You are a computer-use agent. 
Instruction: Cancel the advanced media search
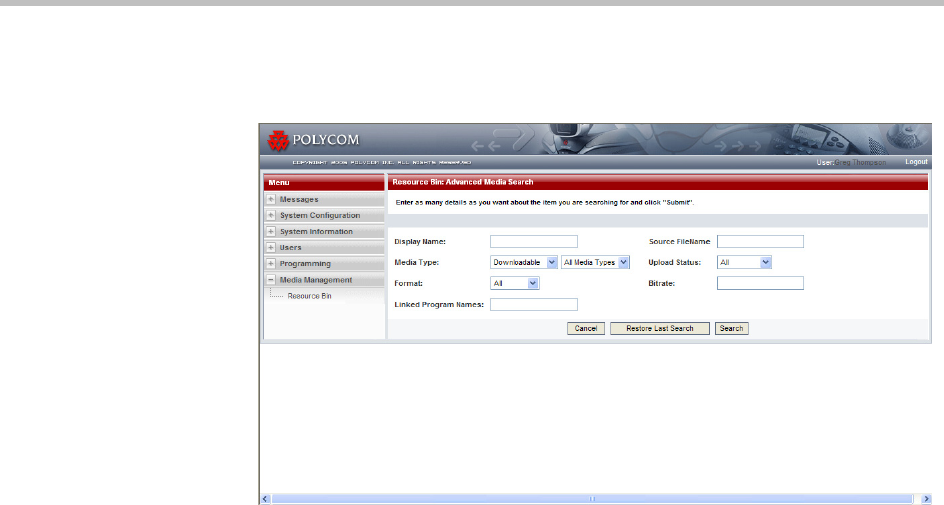(586, 329)
